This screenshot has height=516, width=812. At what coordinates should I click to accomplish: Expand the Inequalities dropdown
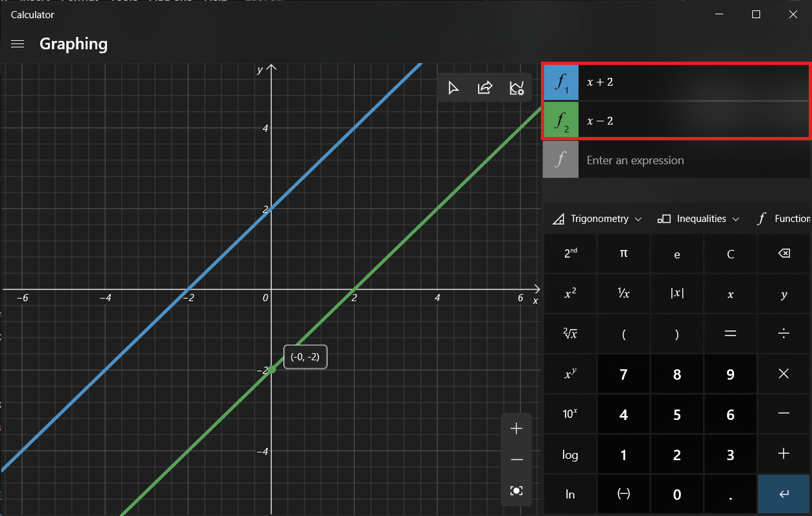click(699, 219)
